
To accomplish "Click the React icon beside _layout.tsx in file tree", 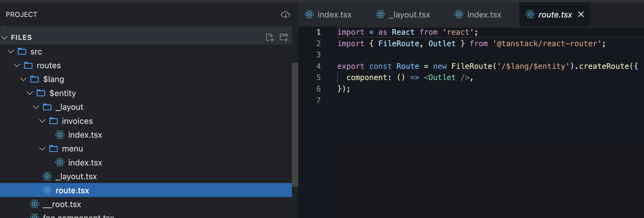I will tap(47, 176).
